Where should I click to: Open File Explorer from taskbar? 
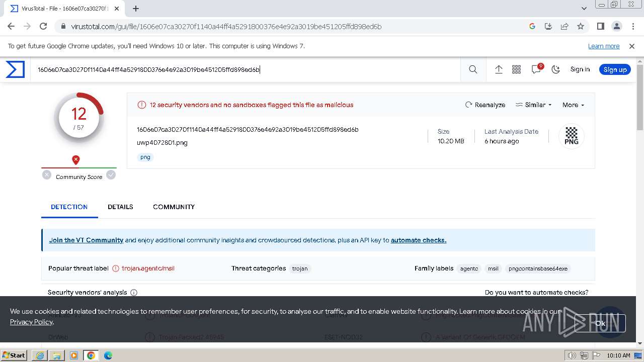coord(57,355)
